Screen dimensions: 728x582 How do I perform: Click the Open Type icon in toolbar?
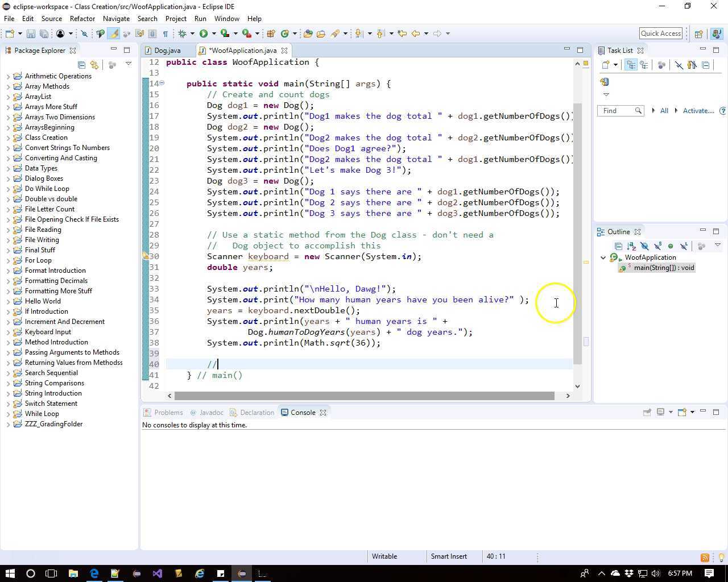point(308,34)
